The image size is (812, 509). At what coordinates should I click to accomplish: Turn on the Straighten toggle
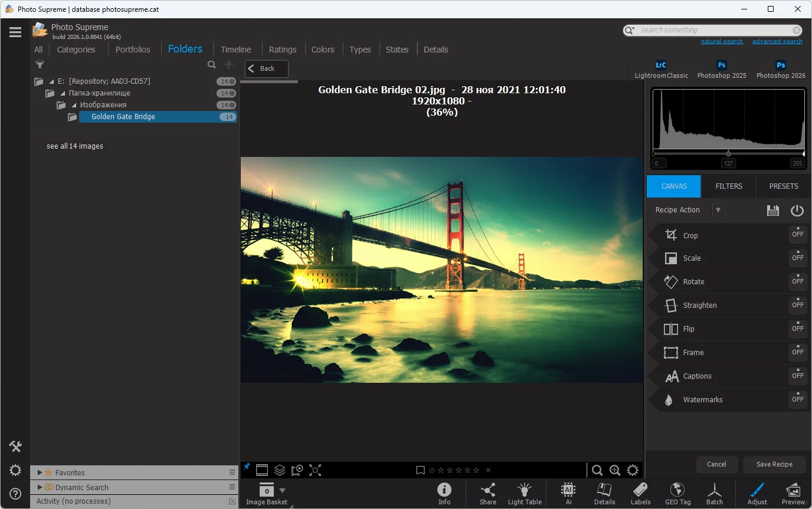(797, 306)
